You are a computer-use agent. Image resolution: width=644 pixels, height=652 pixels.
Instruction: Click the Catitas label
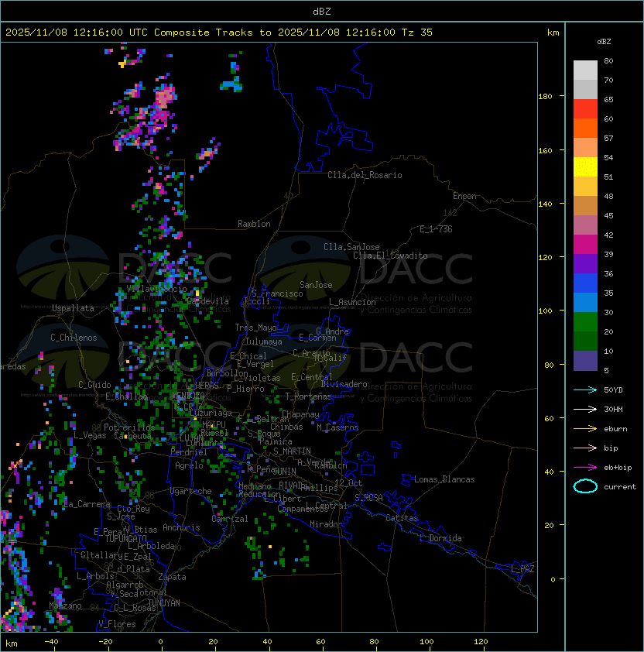[x=402, y=518]
